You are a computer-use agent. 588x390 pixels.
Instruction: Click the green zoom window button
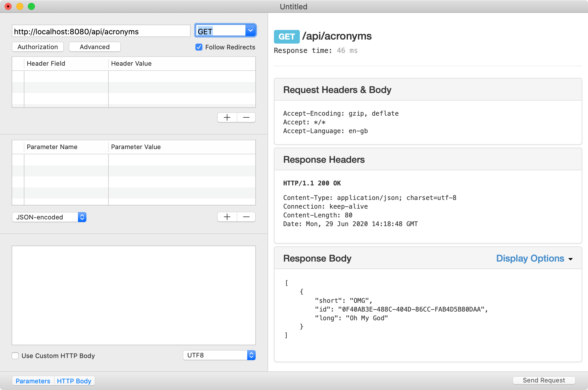pos(31,6)
